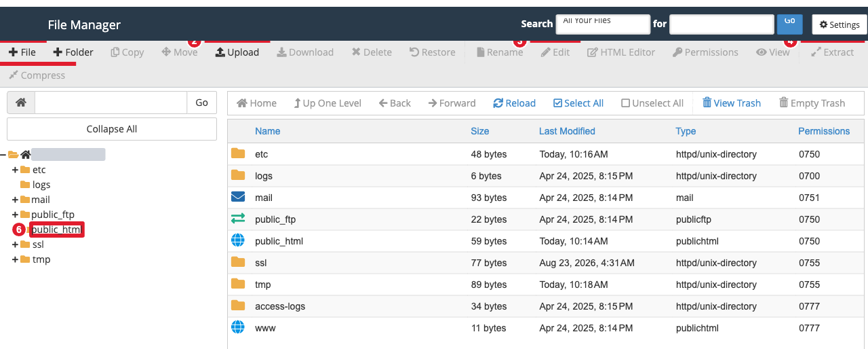Click the Move toolbar button
The width and height of the screenshot is (868, 349).
(x=180, y=52)
